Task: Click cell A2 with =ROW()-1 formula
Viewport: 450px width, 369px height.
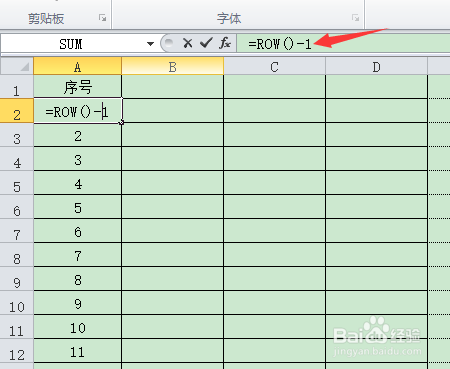Action: tap(78, 111)
